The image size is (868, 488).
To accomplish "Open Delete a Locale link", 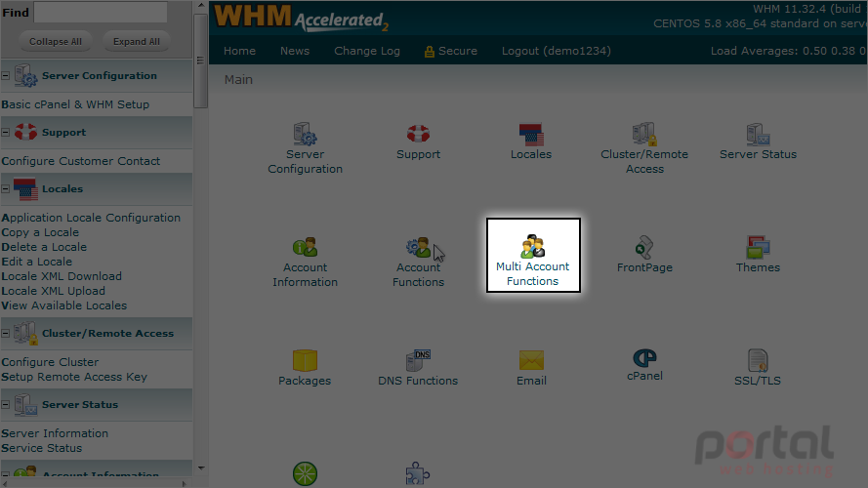I will click(44, 247).
